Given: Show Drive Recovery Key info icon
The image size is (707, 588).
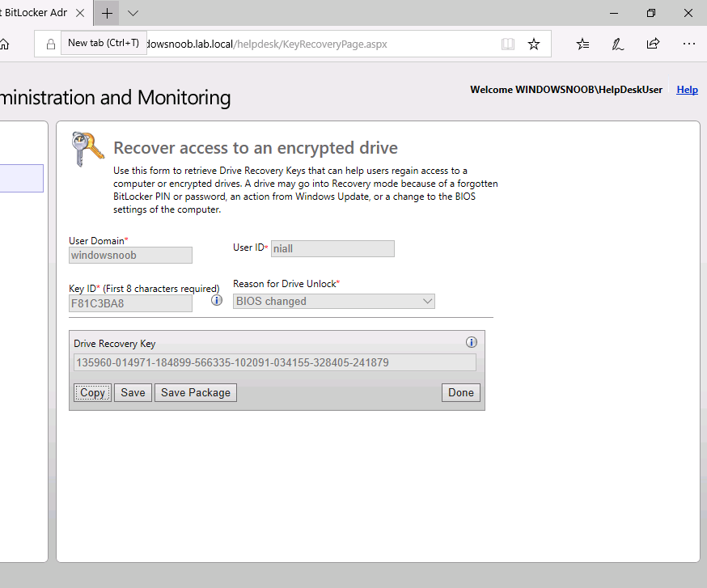Looking at the screenshot, I should 471,342.
